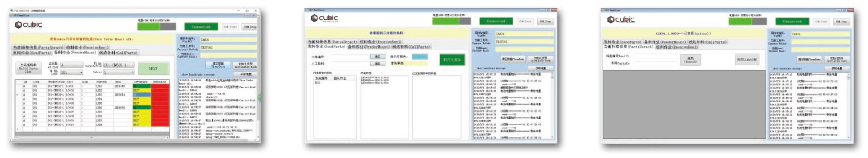Click ClearData button in middle window

pos(513,59)
